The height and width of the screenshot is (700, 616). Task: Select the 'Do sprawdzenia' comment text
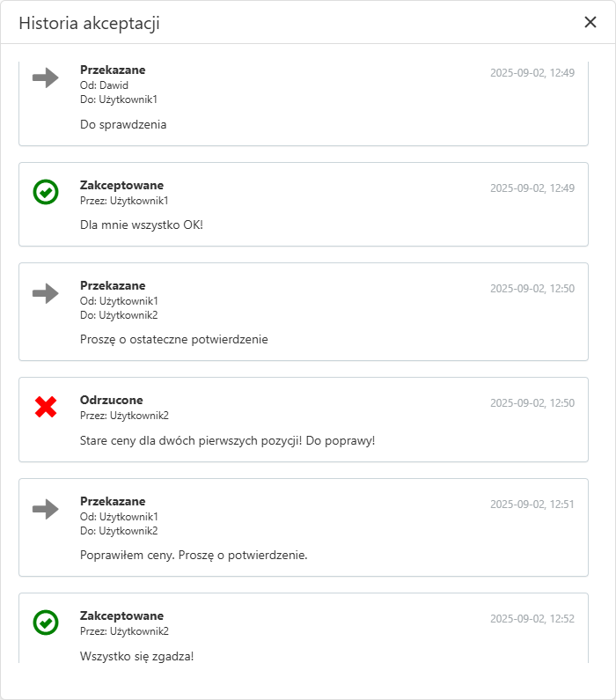tap(123, 124)
